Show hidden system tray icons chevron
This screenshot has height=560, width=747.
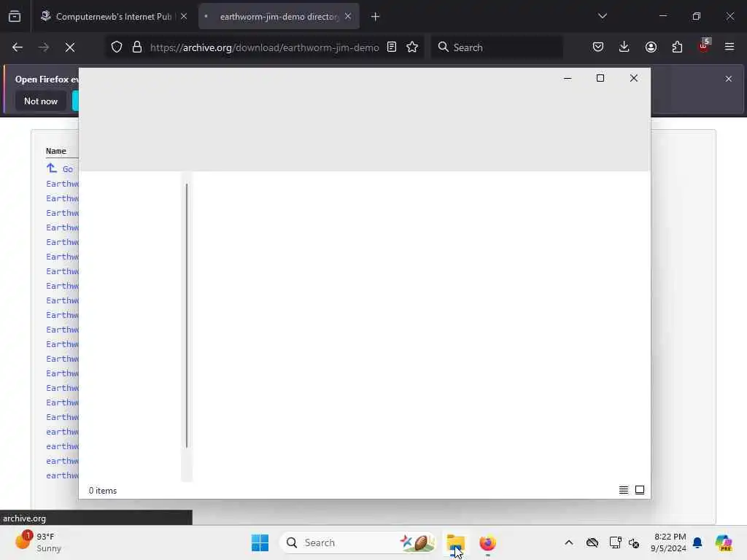tap(569, 542)
